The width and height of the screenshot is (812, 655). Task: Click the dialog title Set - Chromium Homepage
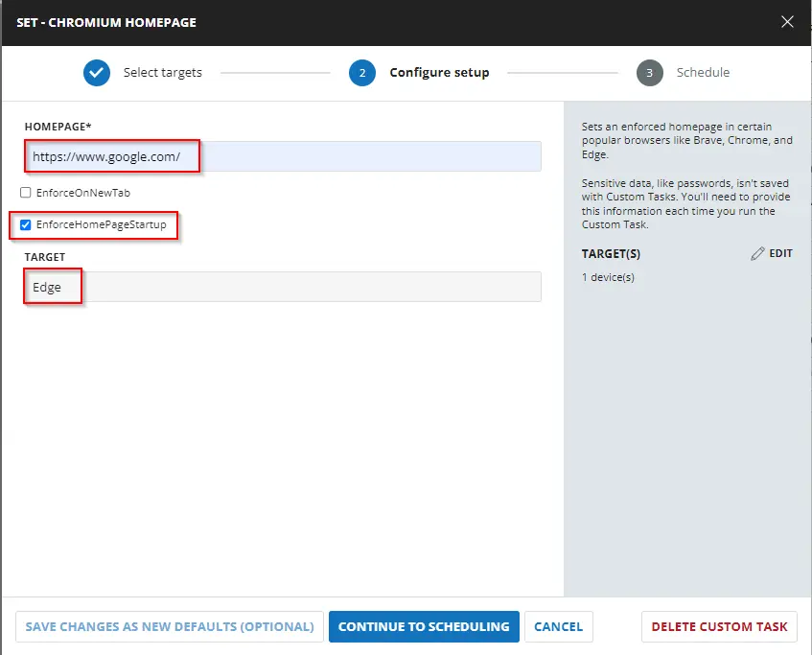tap(106, 22)
